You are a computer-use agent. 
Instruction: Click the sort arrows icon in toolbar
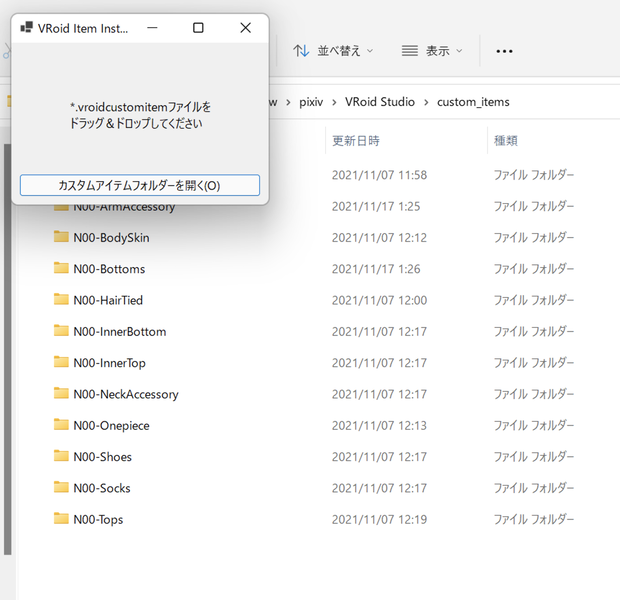tap(301, 51)
